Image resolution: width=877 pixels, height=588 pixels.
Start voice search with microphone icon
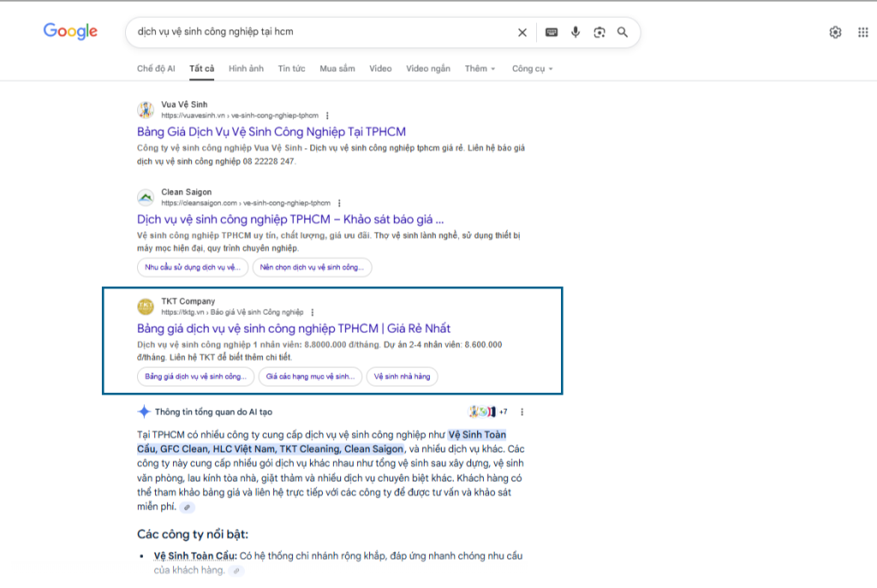point(576,33)
